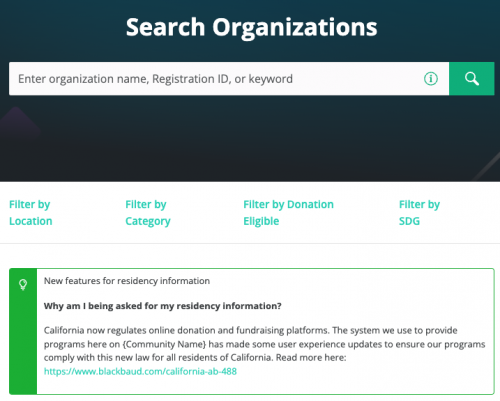This screenshot has width=500, height=401.
Task: Click the California regulation paragraph text
Action: point(265,344)
